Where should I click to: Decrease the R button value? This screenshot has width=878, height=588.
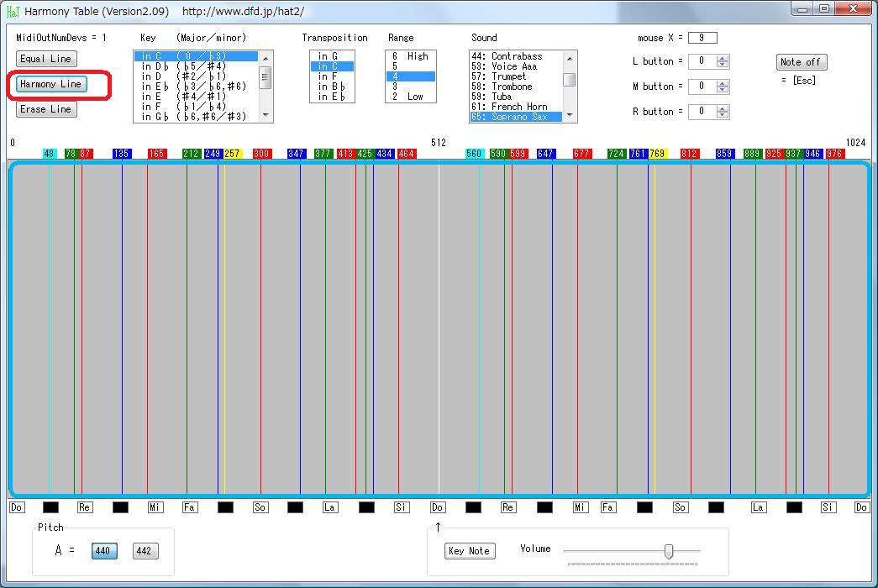(723, 115)
